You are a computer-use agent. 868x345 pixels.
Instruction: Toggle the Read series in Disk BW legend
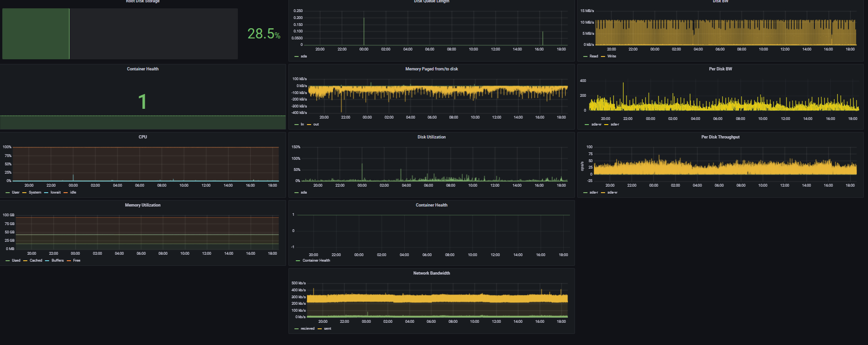[x=594, y=56]
